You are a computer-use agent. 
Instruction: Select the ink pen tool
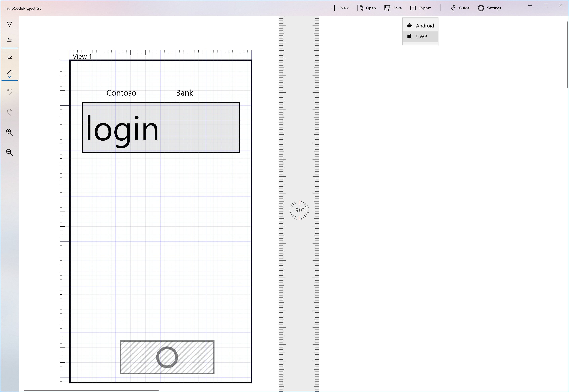(10, 24)
